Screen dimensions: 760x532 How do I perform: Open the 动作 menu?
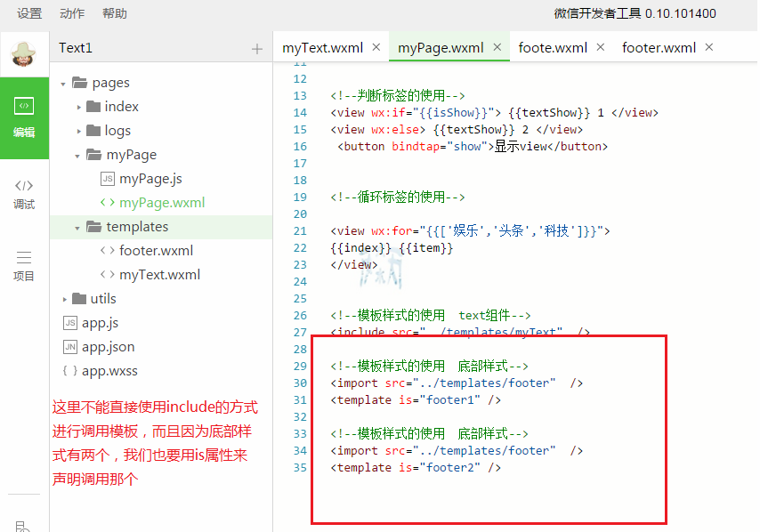pyautogui.click(x=72, y=13)
